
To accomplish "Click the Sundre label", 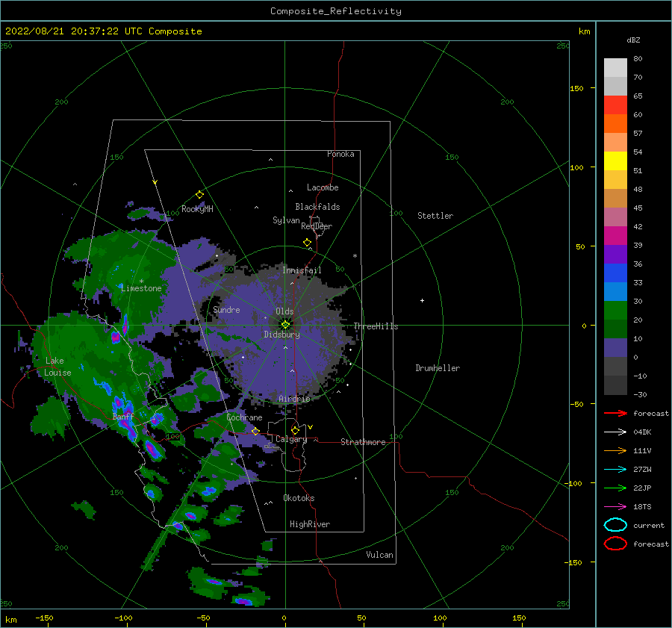I will tap(226, 309).
